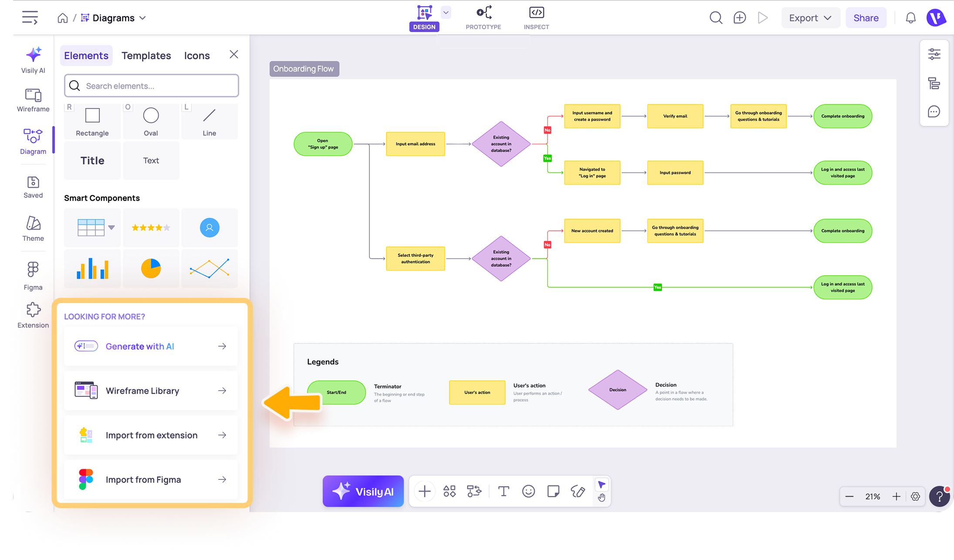Open search with magnifier icon

716,18
